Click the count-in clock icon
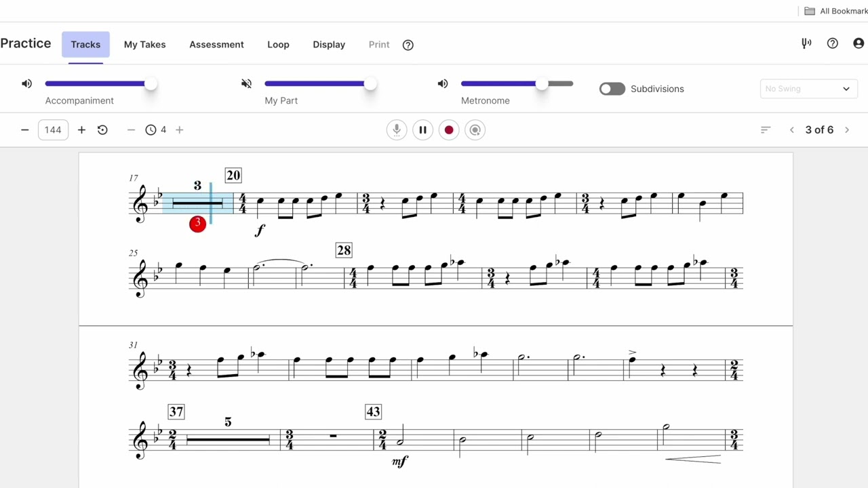Image resolution: width=868 pixels, height=488 pixels. pos(151,129)
